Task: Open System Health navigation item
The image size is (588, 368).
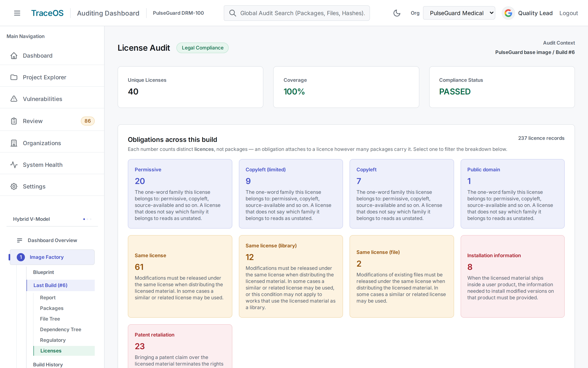Action: tap(52, 165)
